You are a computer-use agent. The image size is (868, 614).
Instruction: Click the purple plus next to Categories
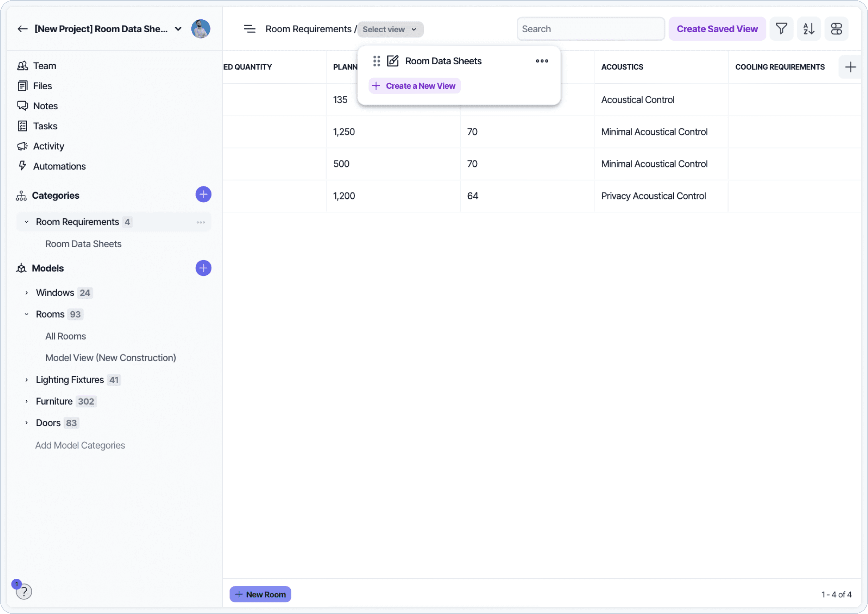[203, 194]
